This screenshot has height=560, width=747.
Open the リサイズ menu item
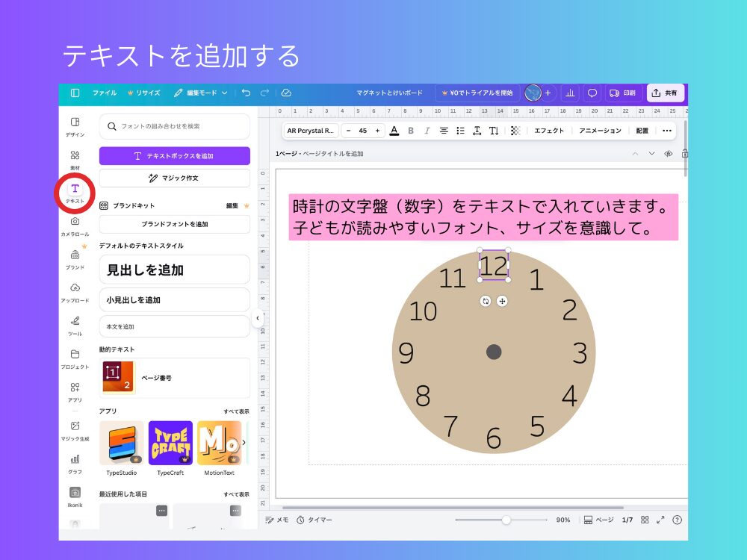point(145,93)
